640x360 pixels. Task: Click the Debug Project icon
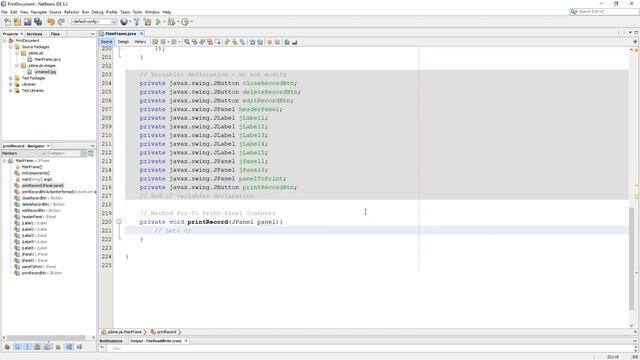click(x=172, y=22)
